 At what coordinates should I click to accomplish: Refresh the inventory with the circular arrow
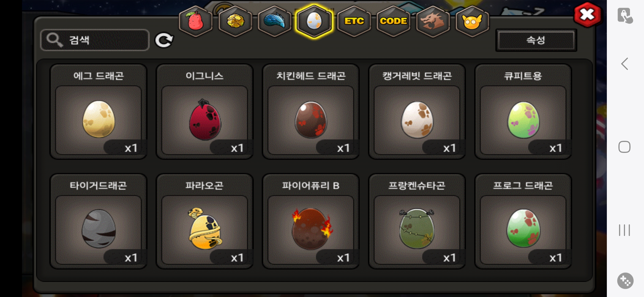(x=164, y=40)
